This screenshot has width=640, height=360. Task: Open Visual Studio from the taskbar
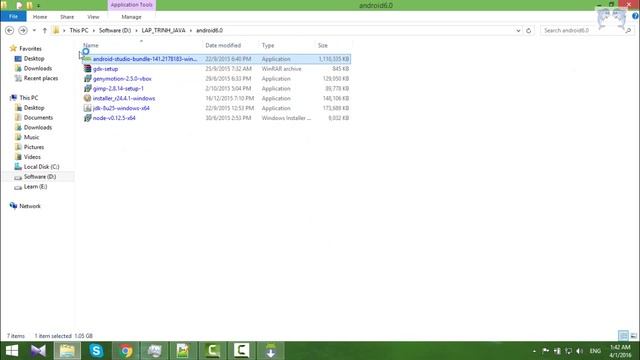click(38, 351)
